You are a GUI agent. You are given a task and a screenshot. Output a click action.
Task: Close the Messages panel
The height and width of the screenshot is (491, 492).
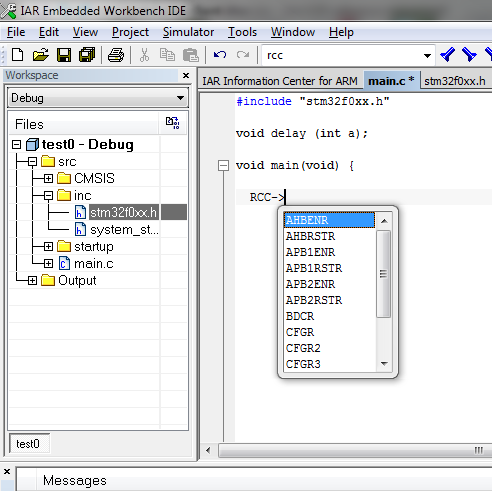click(x=7, y=471)
